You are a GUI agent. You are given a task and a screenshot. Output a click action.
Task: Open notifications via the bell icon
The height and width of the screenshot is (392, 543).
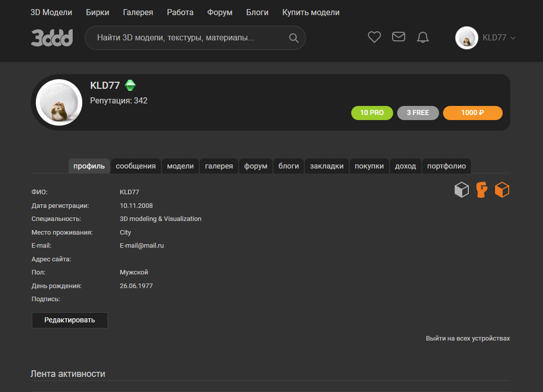pos(423,37)
